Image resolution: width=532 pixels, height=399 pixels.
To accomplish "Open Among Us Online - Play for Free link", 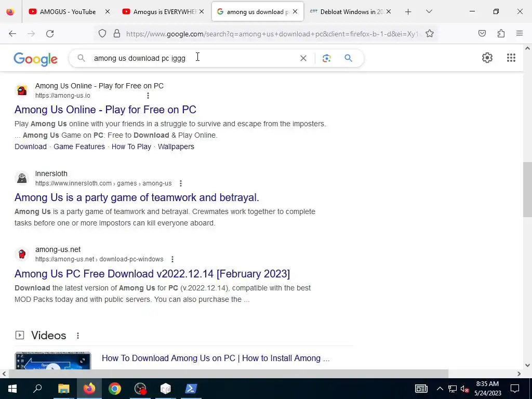I will click(x=105, y=110).
